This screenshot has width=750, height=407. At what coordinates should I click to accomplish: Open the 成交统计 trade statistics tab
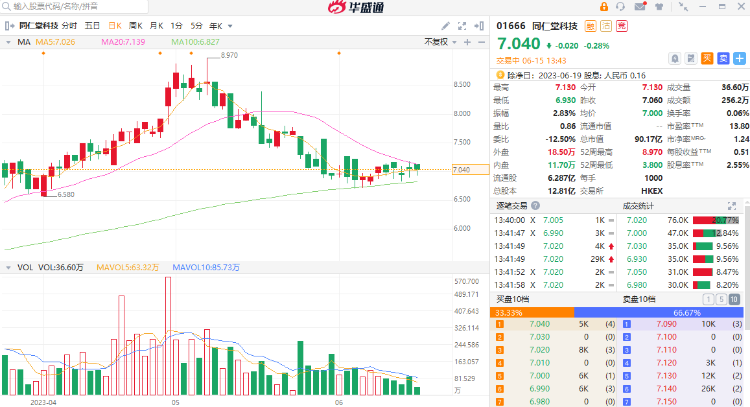click(x=638, y=206)
